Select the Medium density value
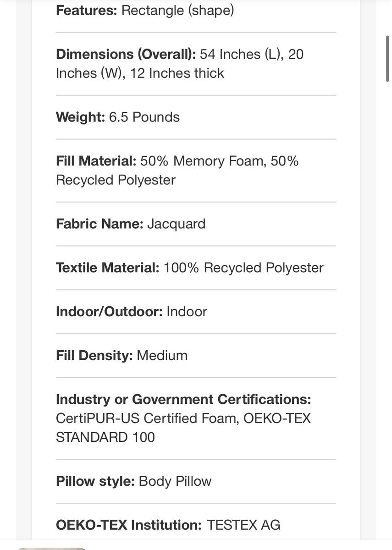 pyautogui.click(x=162, y=356)
